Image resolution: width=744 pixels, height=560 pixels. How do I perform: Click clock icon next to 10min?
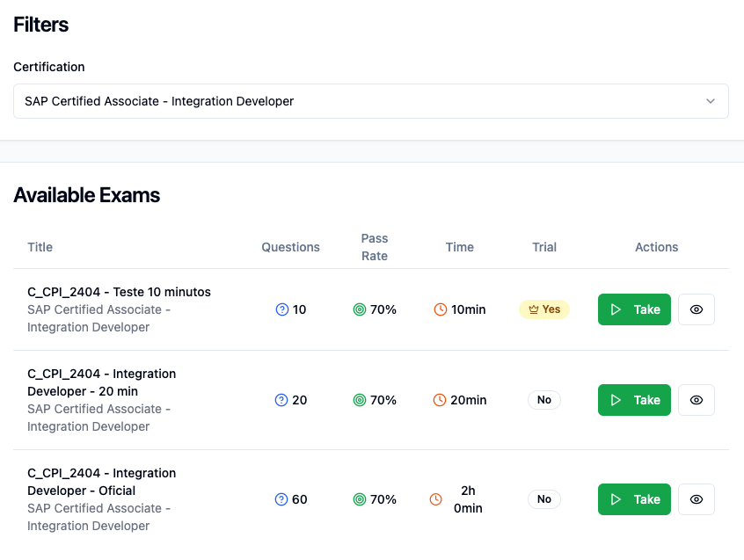pyautogui.click(x=441, y=309)
